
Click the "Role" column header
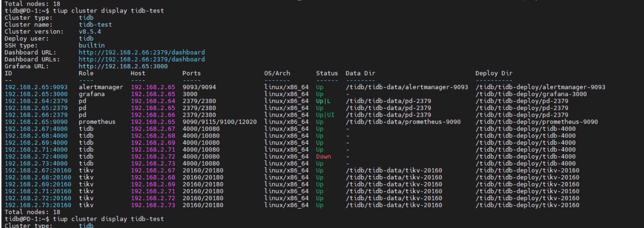[x=86, y=73]
